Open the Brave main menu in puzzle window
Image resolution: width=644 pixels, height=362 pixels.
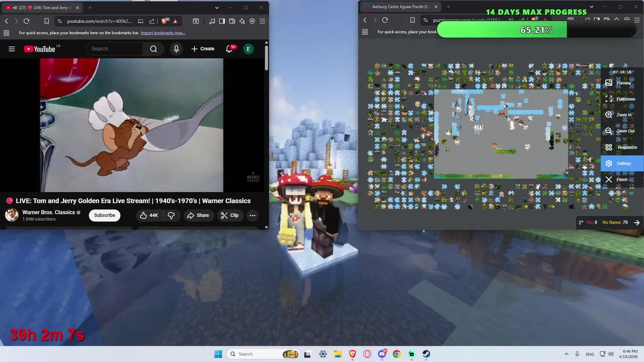[636, 20]
